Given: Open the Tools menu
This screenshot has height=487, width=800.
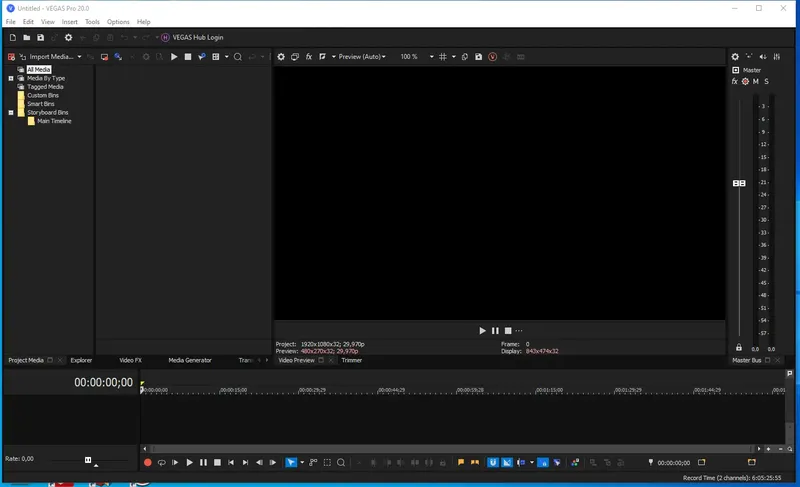Looking at the screenshot, I should [x=92, y=22].
